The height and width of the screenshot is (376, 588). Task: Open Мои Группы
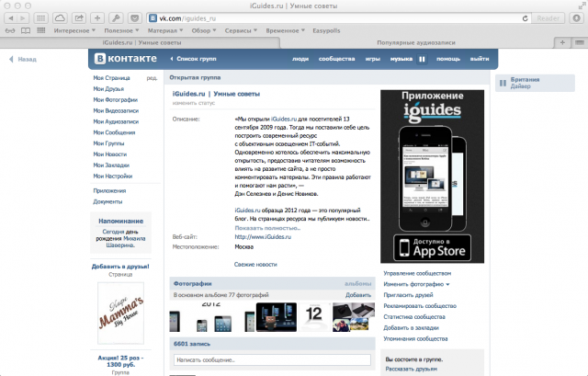click(108, 143)
